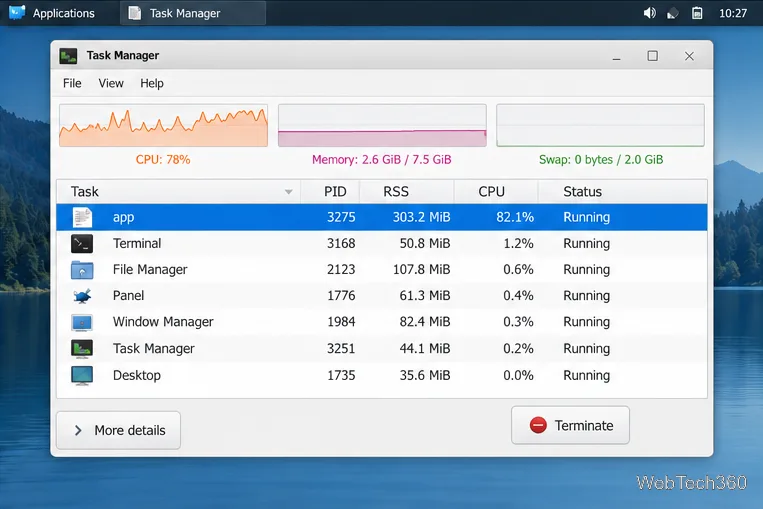Click the clipboard tray icon
Screen dimensions: 763x509
(x=697, y=13)
